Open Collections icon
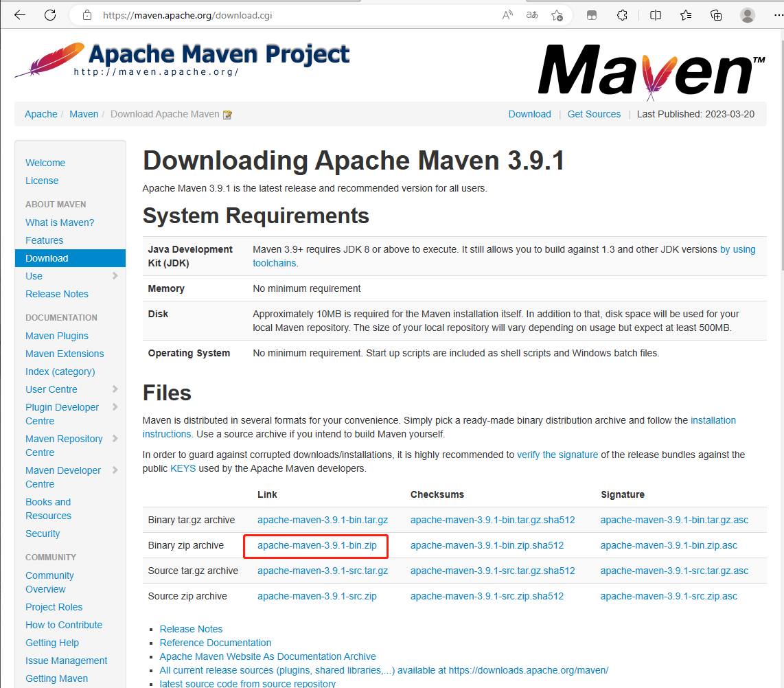This screenshot has width=784, height=688. 716,16
